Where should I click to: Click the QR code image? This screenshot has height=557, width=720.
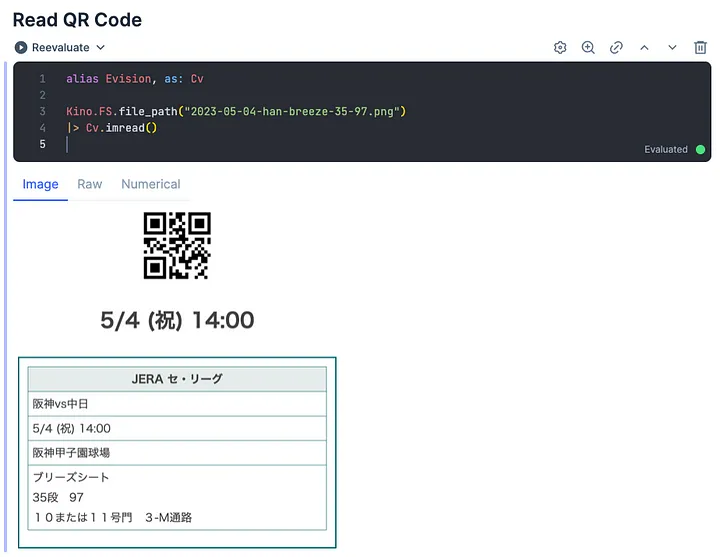[x=177, y=245]
